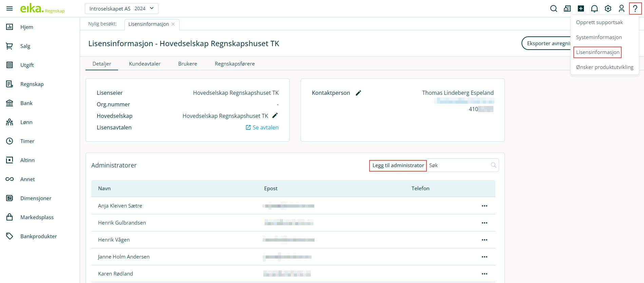Switch to the Kundeavtaler tab
The image size is (644, 283).
(145, 64)
